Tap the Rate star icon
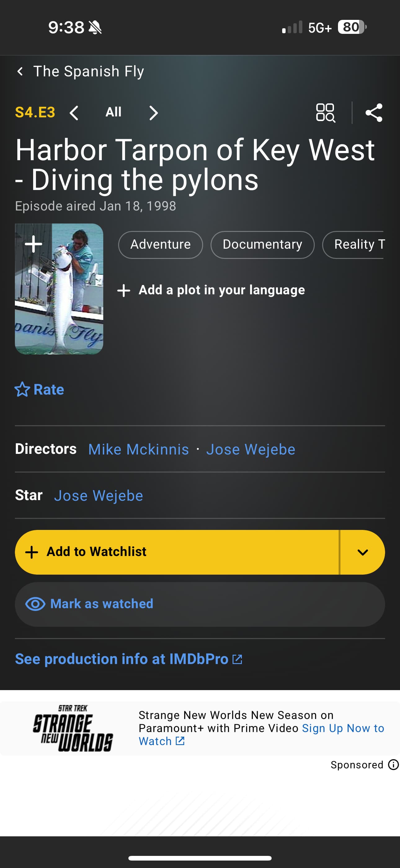Viewport: 400px width, 868px height. (x=22, y=390)
